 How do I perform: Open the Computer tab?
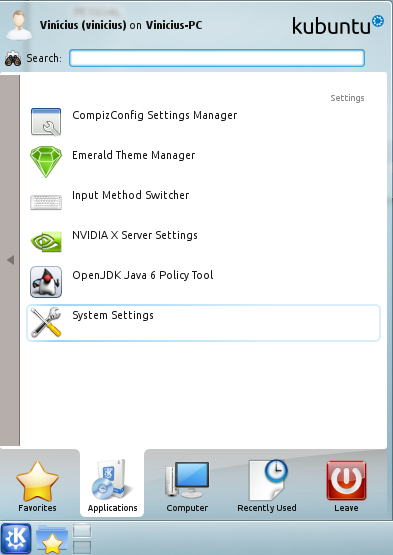click(x=187, y=486)
